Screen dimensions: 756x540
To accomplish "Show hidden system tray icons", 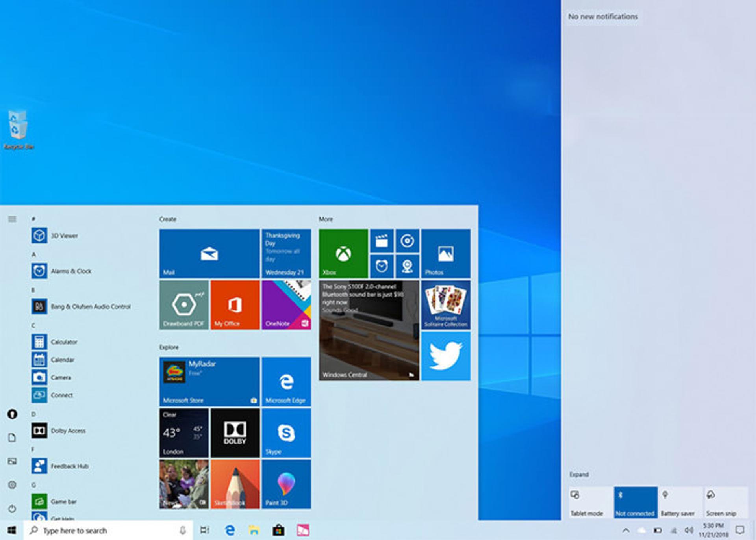I will pos(626,530).
